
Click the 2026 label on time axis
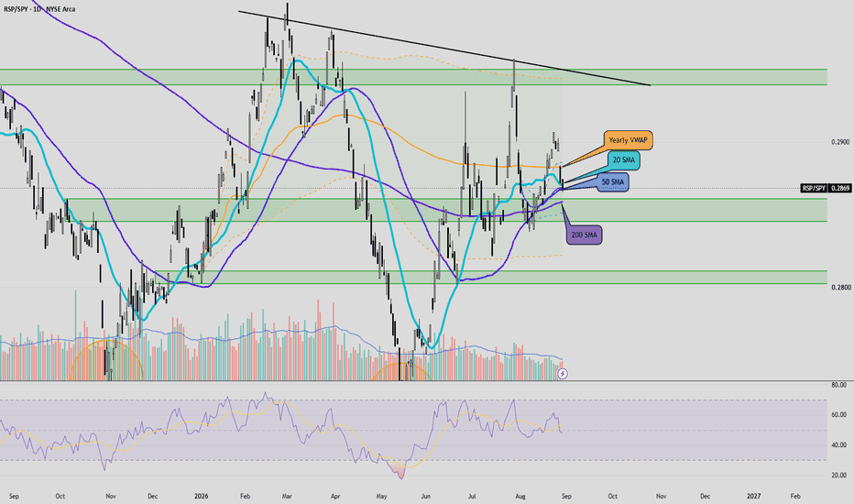click(x=202, y=497)
